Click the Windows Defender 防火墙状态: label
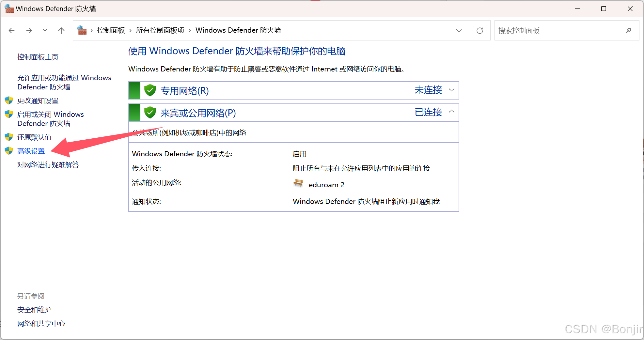The height and width of the screenshot is (340, 644). pos(182,154)
